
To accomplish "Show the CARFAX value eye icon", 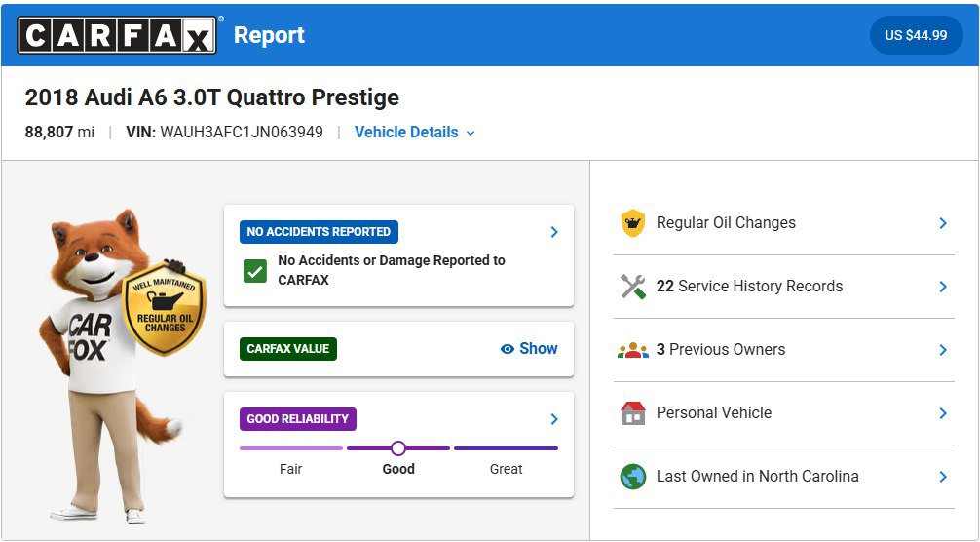I will coord(508,349).
